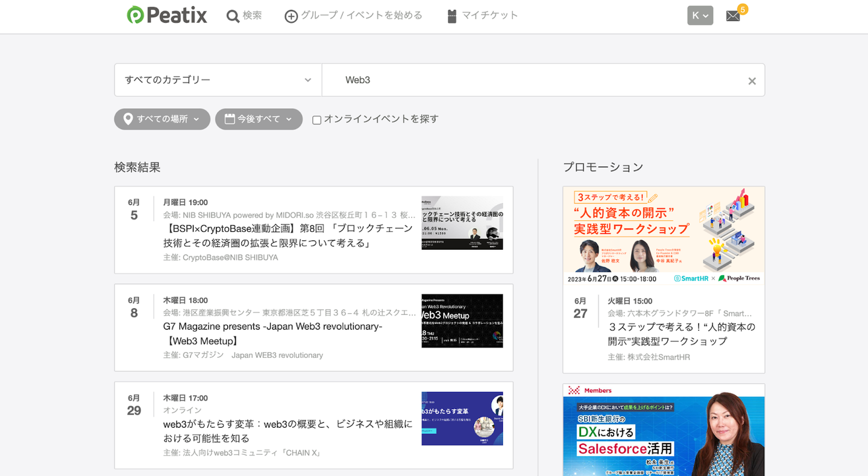Open G7 Magazine Web3 Meetup event
Screen dimensions: 868x476
(272, 334)
